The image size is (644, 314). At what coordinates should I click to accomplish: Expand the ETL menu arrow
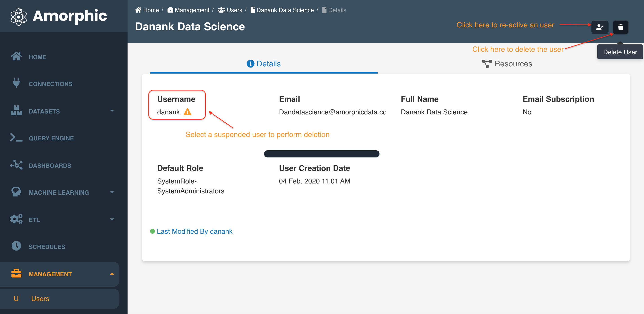[112, 219]
